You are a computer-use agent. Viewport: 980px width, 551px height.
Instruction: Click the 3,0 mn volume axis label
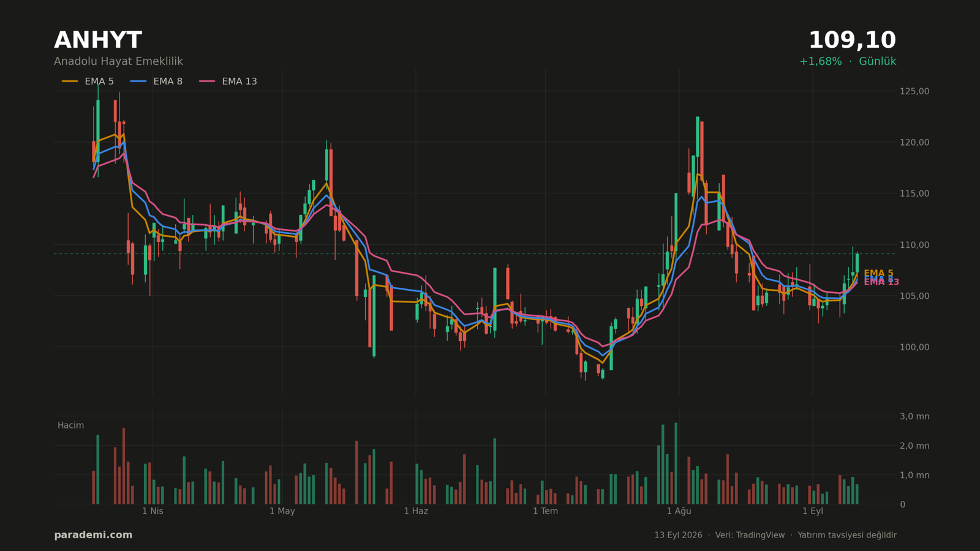tap(914, 416)
